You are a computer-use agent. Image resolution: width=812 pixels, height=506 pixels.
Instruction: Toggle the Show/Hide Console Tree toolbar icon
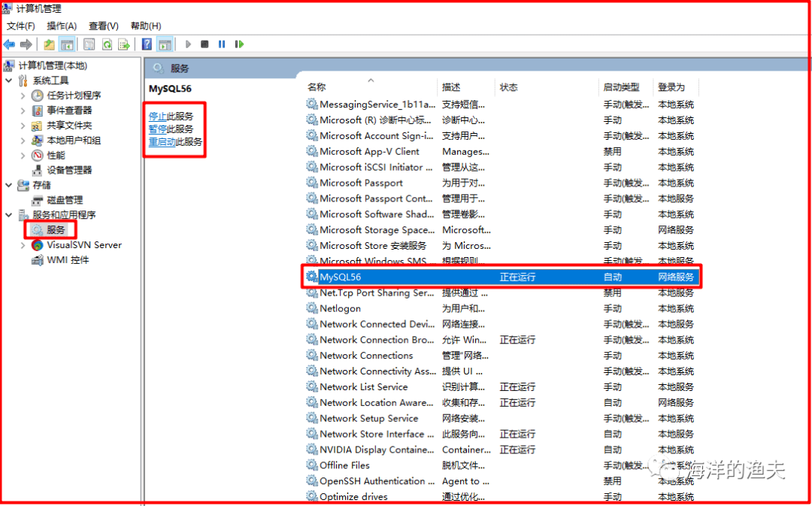point(67,44)
